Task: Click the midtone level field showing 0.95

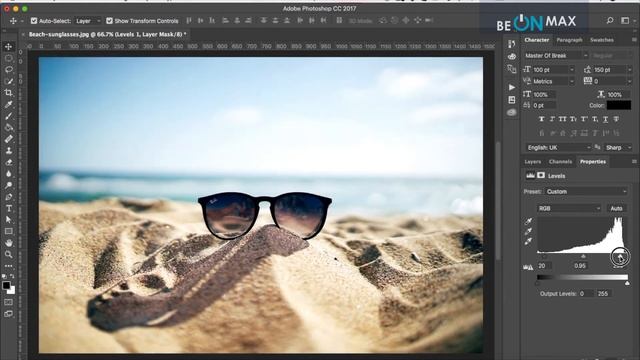Action: coord(580,266)
